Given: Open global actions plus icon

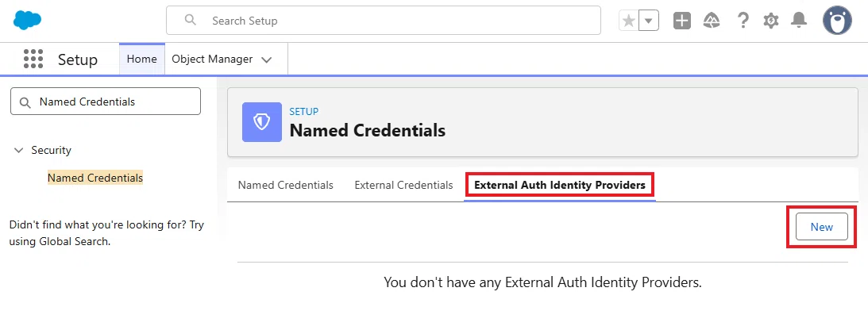Looking at the screenshot, I should click(x=682, y=21).
